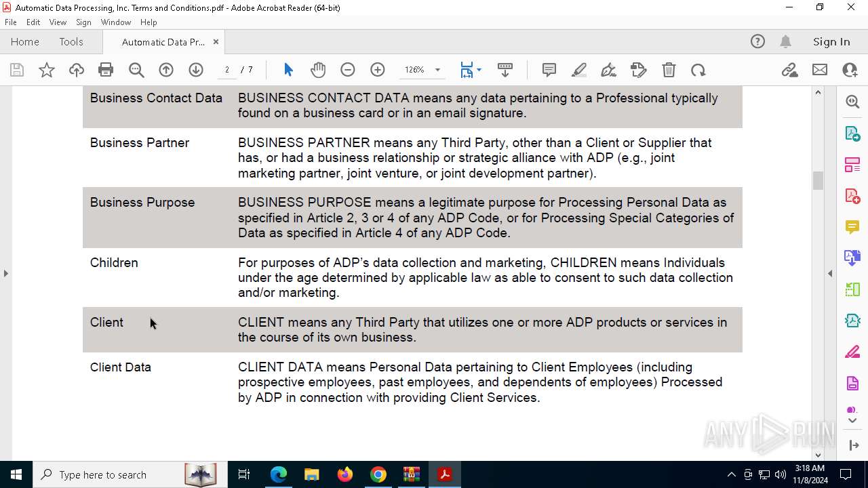Click the vertical scrollbar thumb
This screenshot has width=868, height=488.
pos(818,180)
